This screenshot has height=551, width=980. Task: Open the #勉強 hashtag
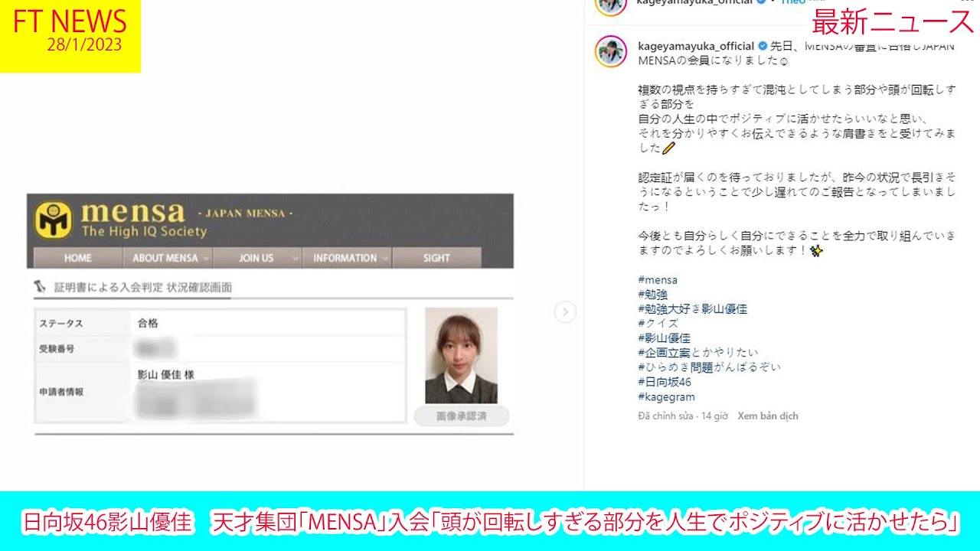click(653, 295)
